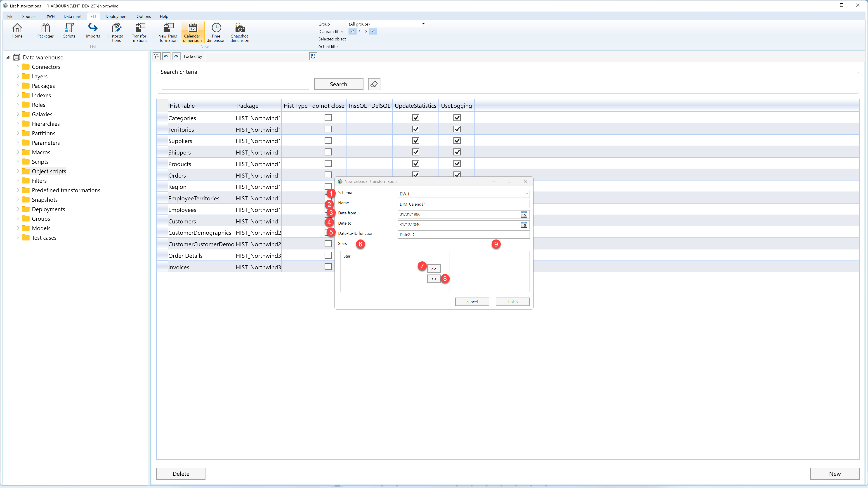This screenshot has width=868, height=488.
Task: Clear search with the eraser icon
Action: [x=374, y=84]
